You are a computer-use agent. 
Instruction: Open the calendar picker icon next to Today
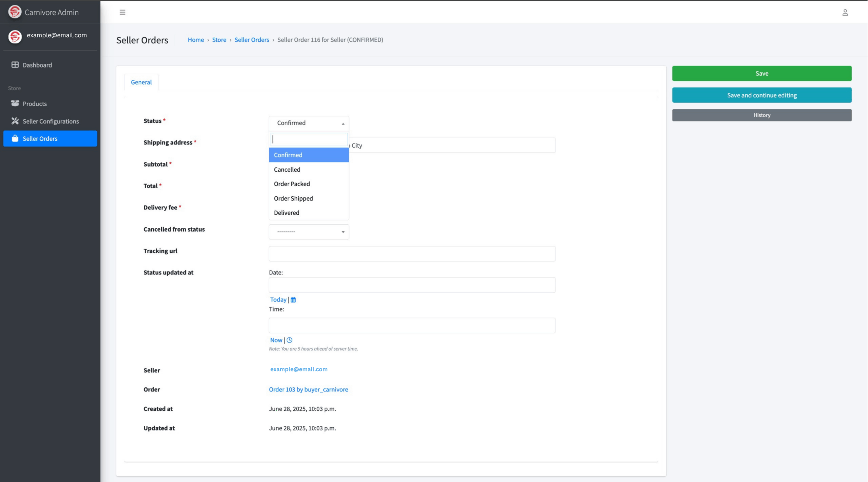point(293,300)
